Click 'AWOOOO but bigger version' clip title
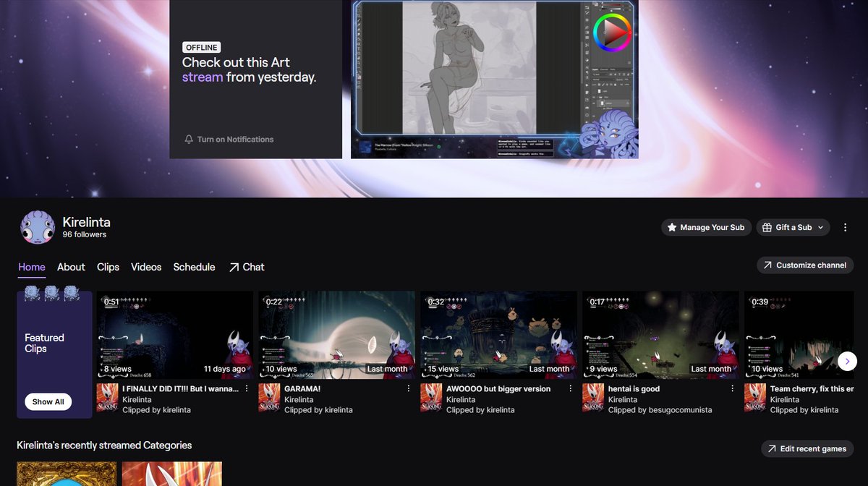 [498, 389]
